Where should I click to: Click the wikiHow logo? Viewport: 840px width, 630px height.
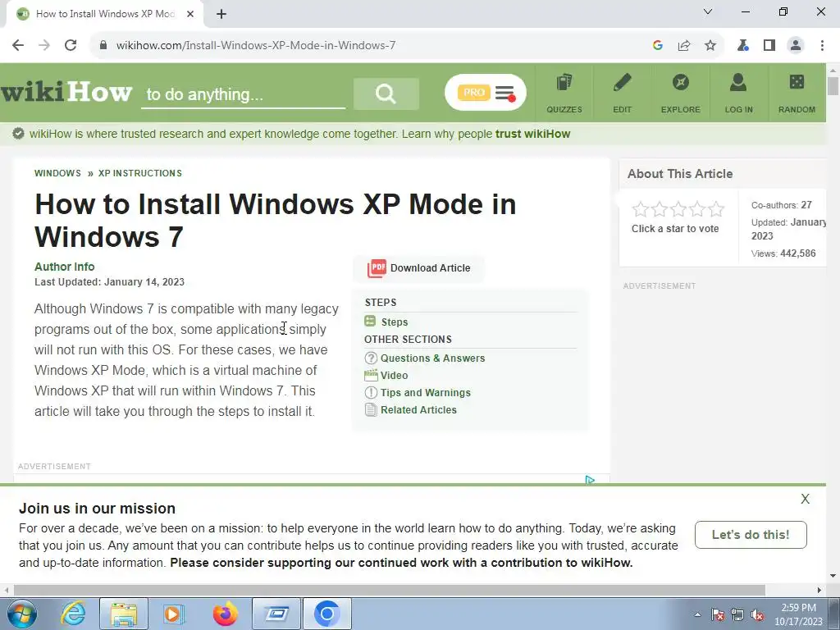click(x=66, y=92)
